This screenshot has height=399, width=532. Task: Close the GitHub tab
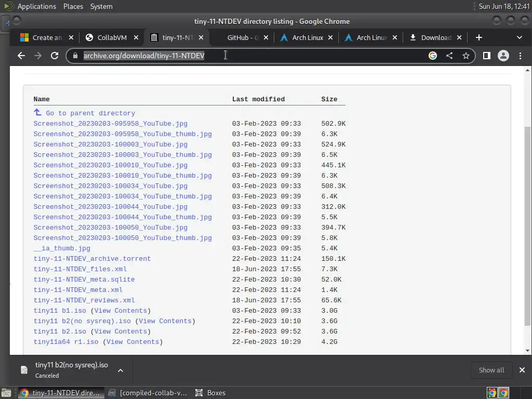pos(266,37)
